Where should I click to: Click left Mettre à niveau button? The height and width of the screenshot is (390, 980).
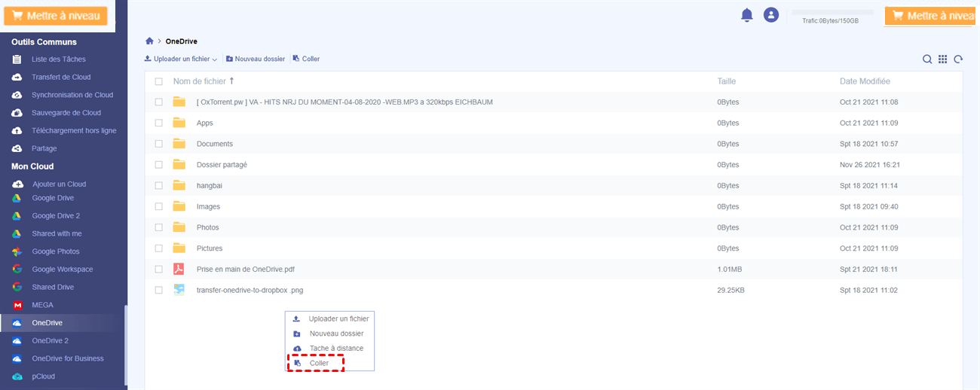[x=56, y=16]
